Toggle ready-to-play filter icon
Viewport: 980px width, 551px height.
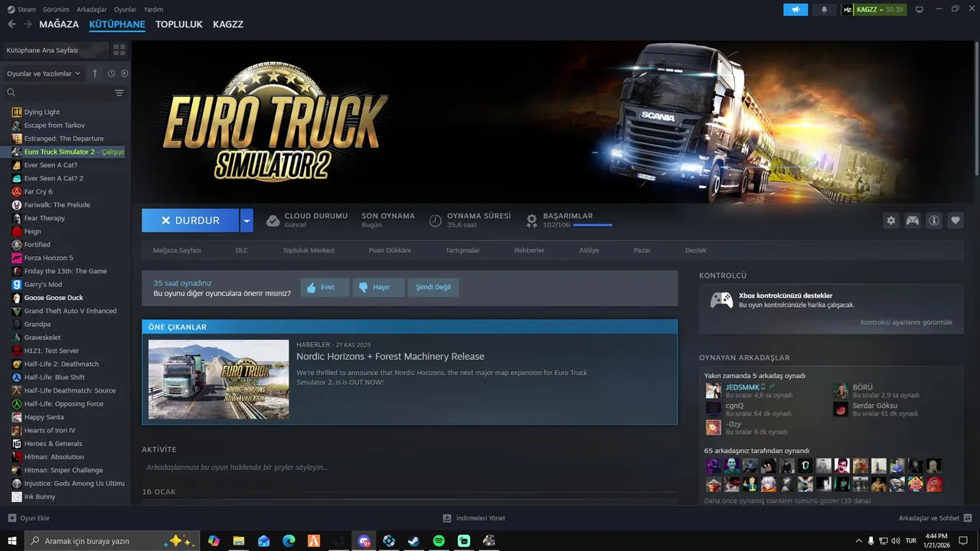pyautogui.click(x=124, y=73)
